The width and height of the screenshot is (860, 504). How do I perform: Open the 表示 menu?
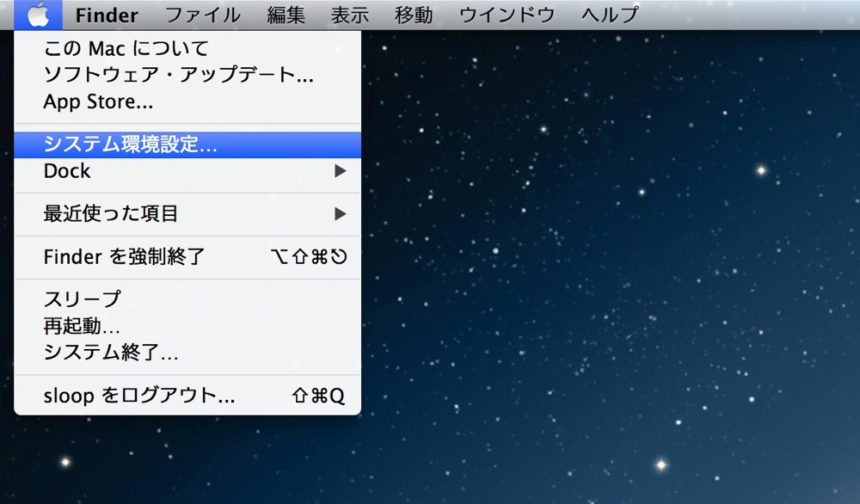pyautogui.click(x=350, y=15)
